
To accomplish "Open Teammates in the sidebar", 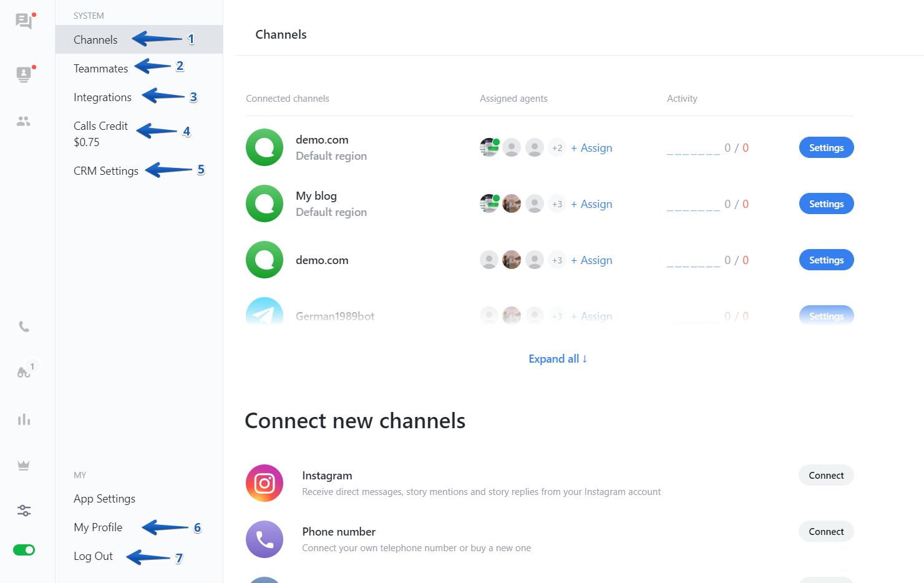I will point(101,68).
